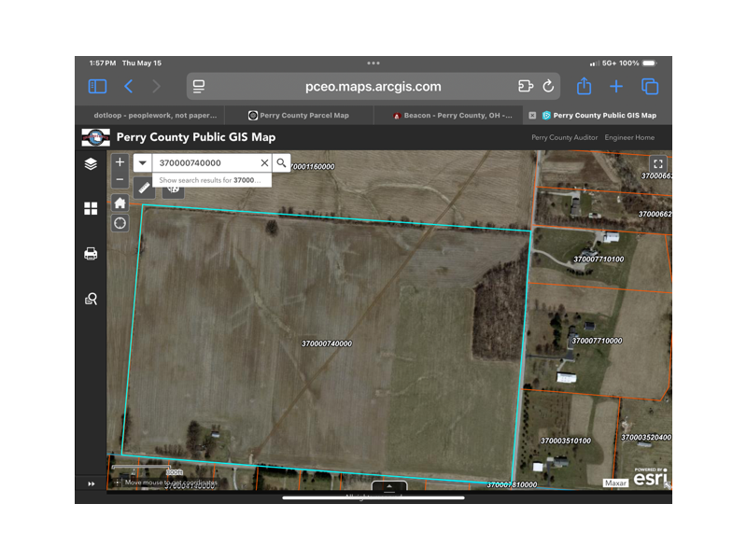
Task: Return map to home extent
Action: 120,203
